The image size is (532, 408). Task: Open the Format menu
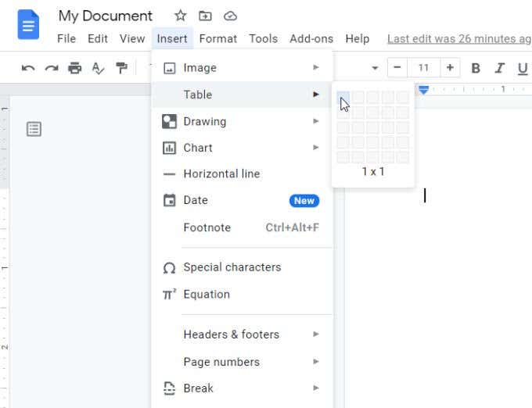(217, 38)
